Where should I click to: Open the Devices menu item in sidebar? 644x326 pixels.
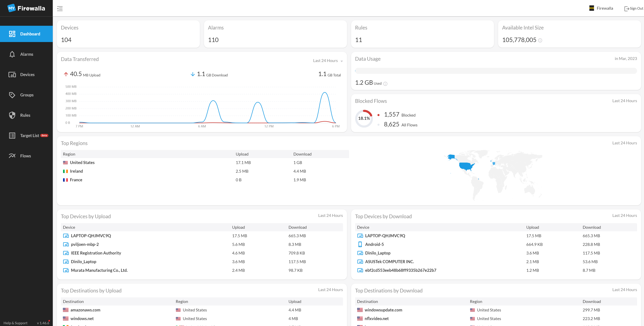27,75
